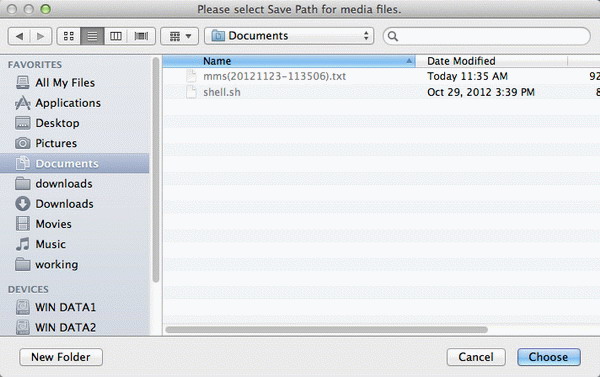The image size is (600, 377).
Task: Switch to column view
Action: point(116,36)
